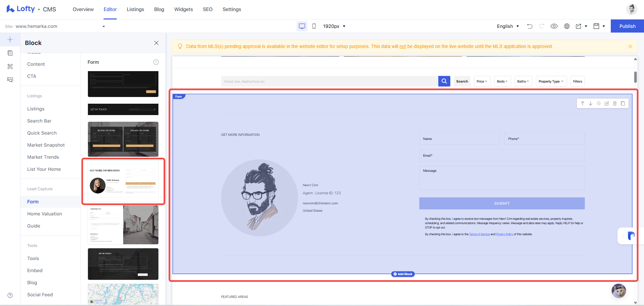Choose the Buying/Selling My Home form template
Viewport: 644px width, 306px height.
(123, 139)
